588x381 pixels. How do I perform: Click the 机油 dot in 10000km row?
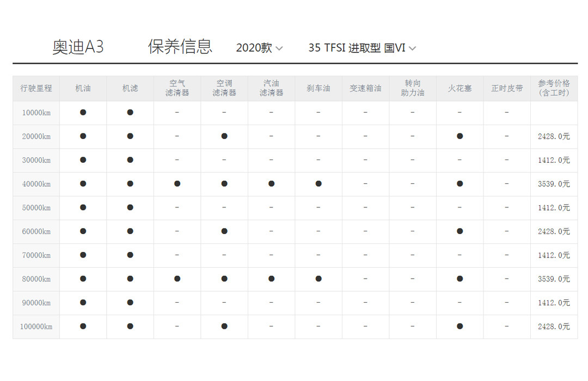coord(83,112)
